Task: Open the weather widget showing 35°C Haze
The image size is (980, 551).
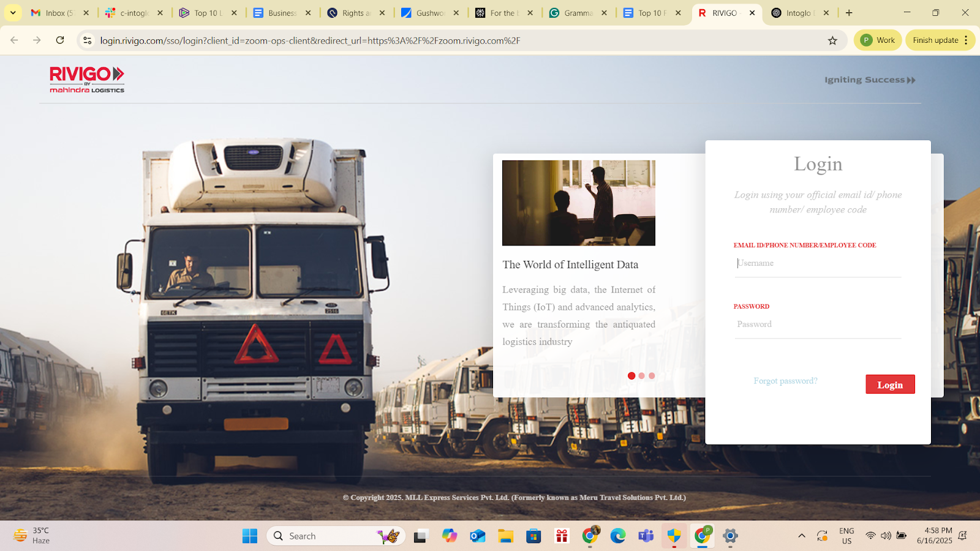Action: [32, 536]
